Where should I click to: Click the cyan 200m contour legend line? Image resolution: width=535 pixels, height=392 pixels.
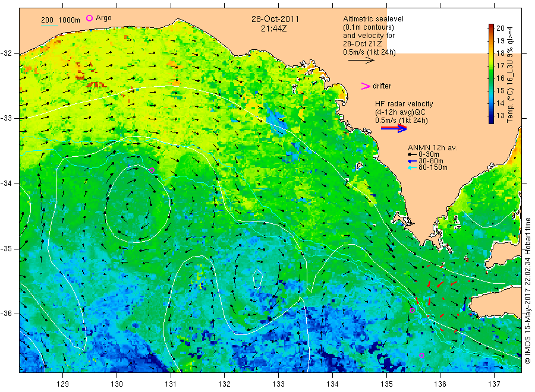pos(49,26)
